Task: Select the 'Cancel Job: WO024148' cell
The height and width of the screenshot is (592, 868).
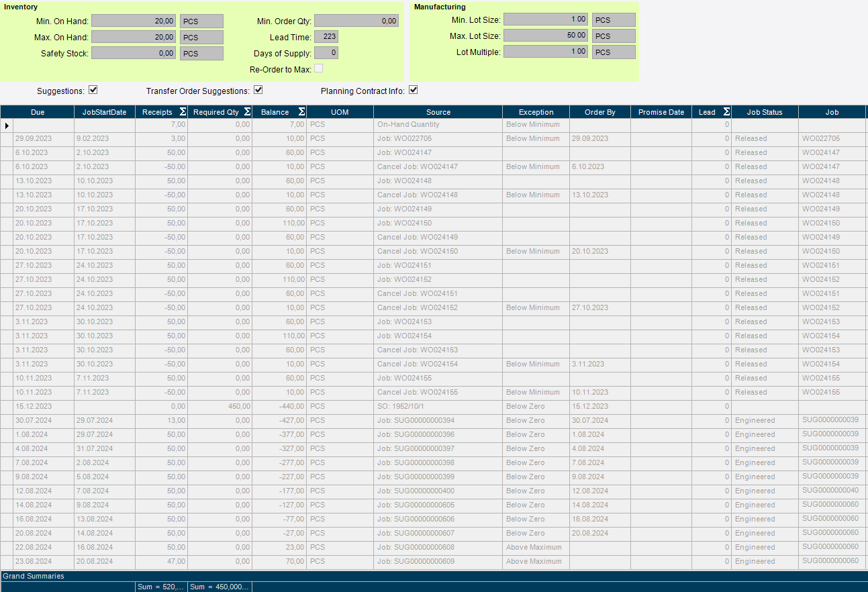Action: pyautogui.click(x=438, y=195)
